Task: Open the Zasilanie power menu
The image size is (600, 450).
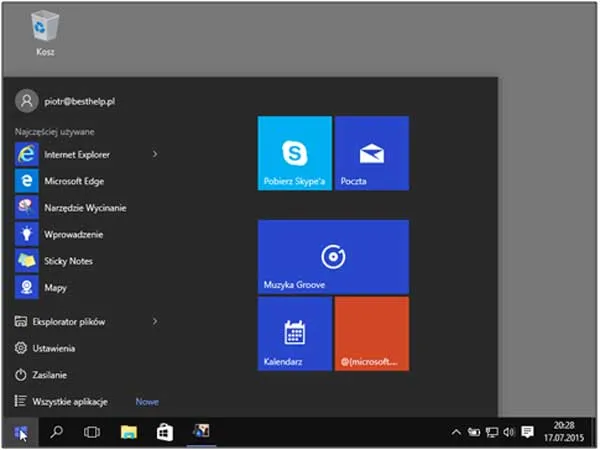Action: (50, 375)
